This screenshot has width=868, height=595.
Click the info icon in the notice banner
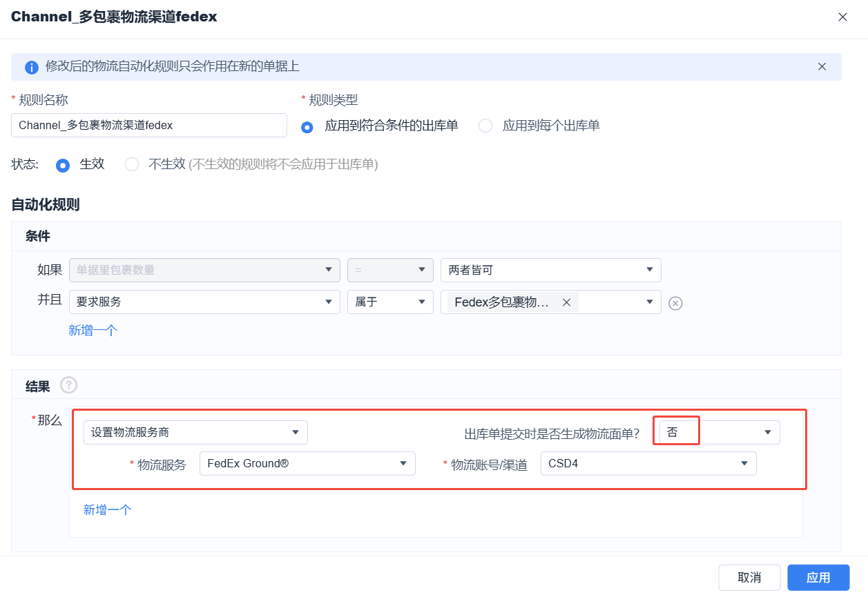(32, 68)
